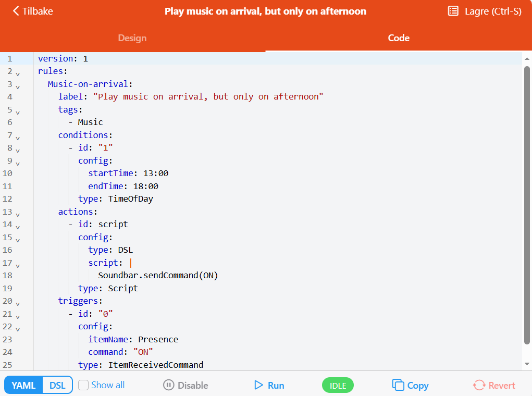This screenshot has width=532, height=396.
Task: Click the DSL type value on line 16
Action: [x=126, y=250]
